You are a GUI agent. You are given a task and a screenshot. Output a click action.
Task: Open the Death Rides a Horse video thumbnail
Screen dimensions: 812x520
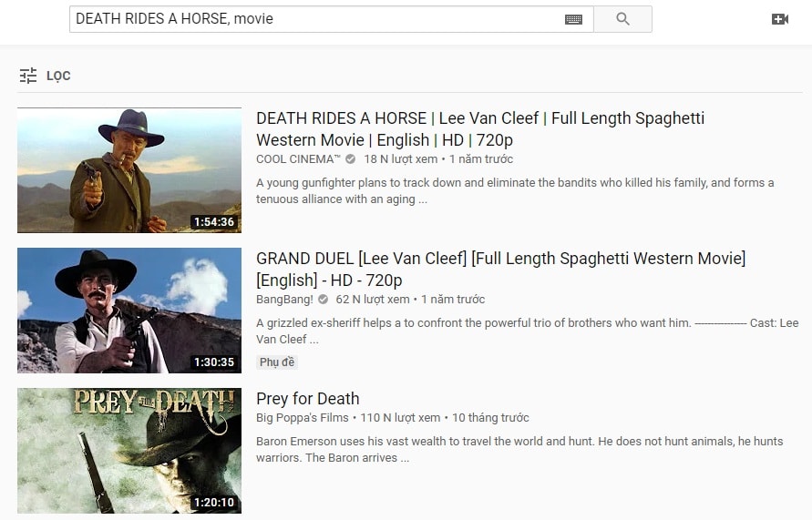pyautogui.click(x=129, y=170)
